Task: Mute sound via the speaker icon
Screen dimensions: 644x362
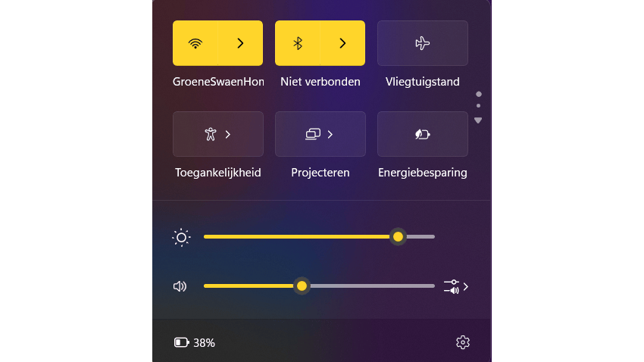Action: tap(180, 286)
